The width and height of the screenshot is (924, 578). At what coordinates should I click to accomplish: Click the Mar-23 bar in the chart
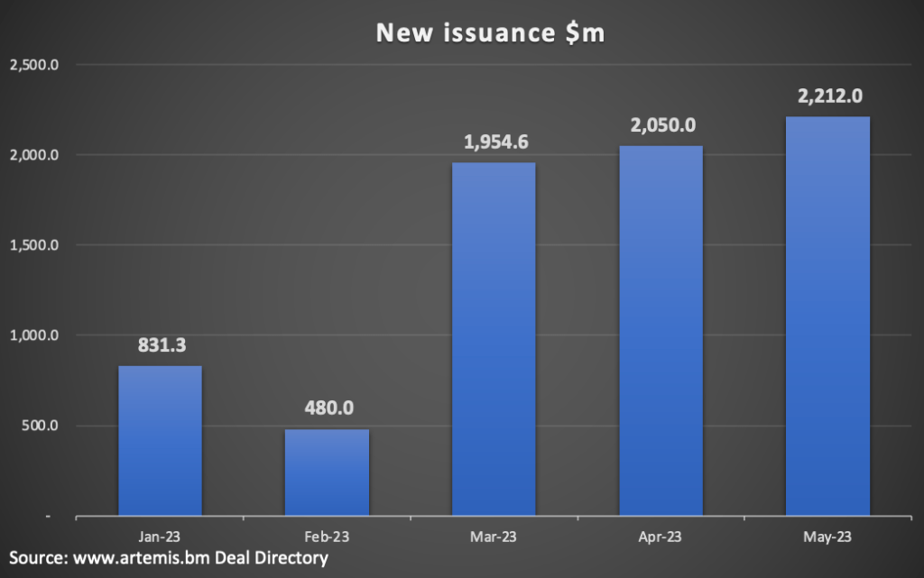(494, 339)
